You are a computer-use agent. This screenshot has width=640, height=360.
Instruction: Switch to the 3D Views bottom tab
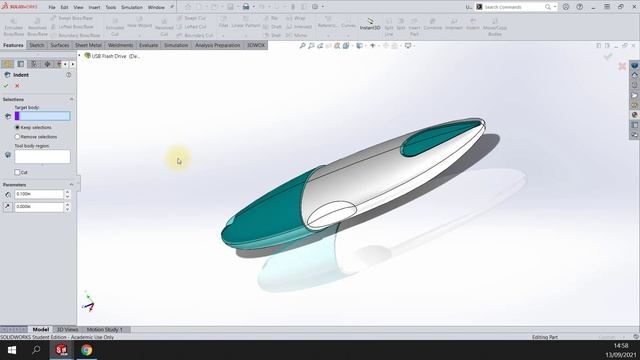point(67,329)
